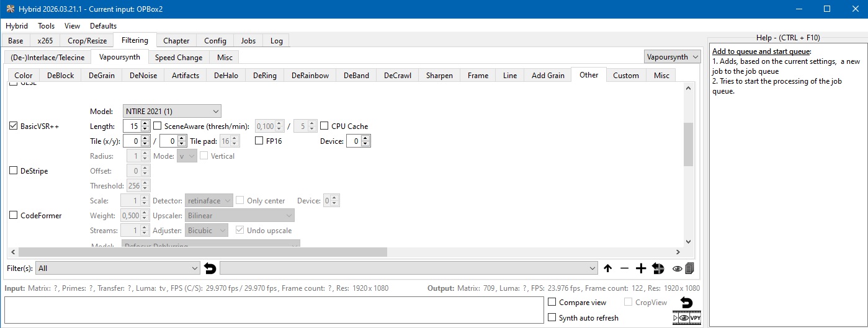The image size is (868, 328).
Task: Click the plus icon to add filter
Action: (641, 268)
